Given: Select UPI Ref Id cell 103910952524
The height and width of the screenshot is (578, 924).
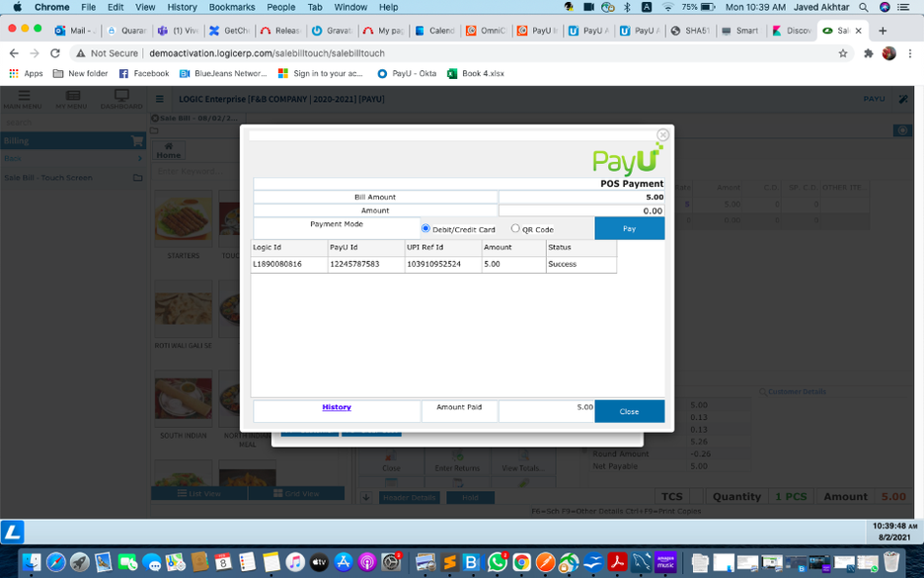Looking at the screenshot, I should 443,264.
